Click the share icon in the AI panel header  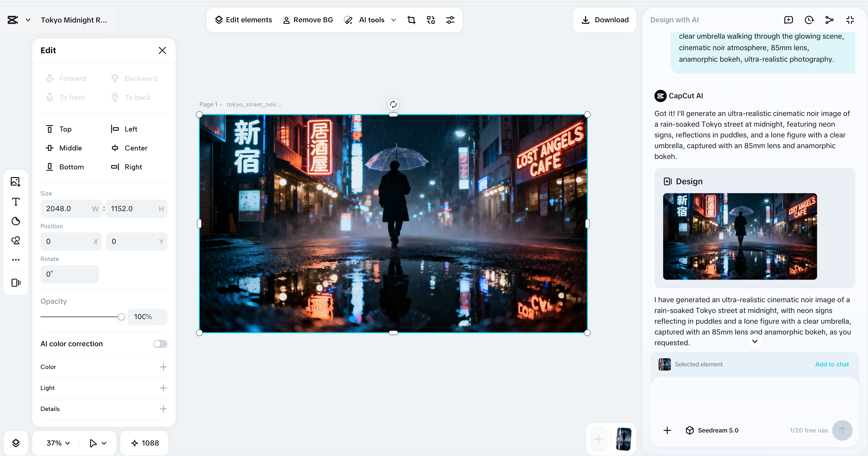pyautogui.click(x=829, y=20)
